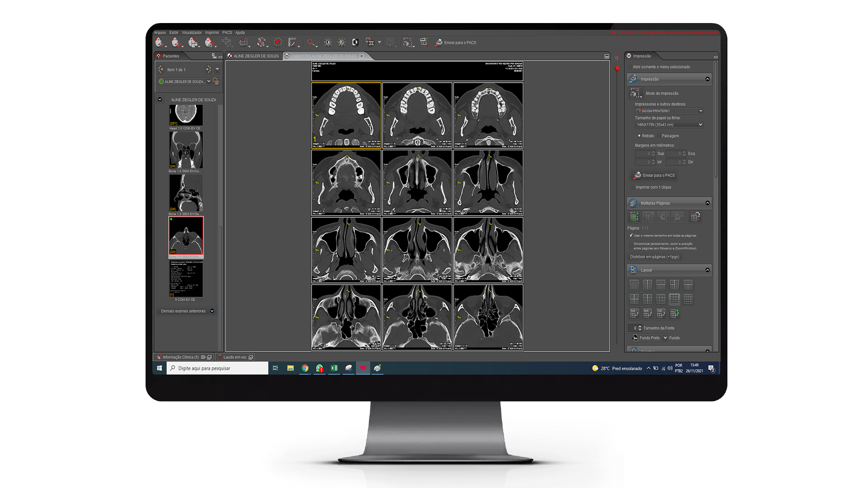The image size is (868, 488).
Task: Check Abrir somente o menu selecionado
Action: [630, 67]
